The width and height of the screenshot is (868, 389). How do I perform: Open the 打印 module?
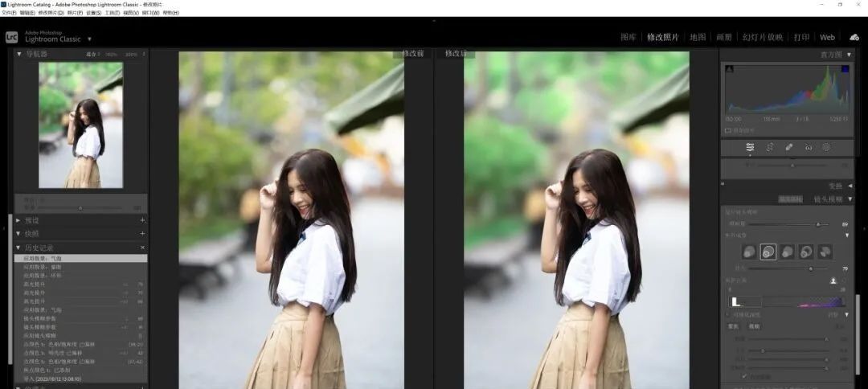click(801, 37)
